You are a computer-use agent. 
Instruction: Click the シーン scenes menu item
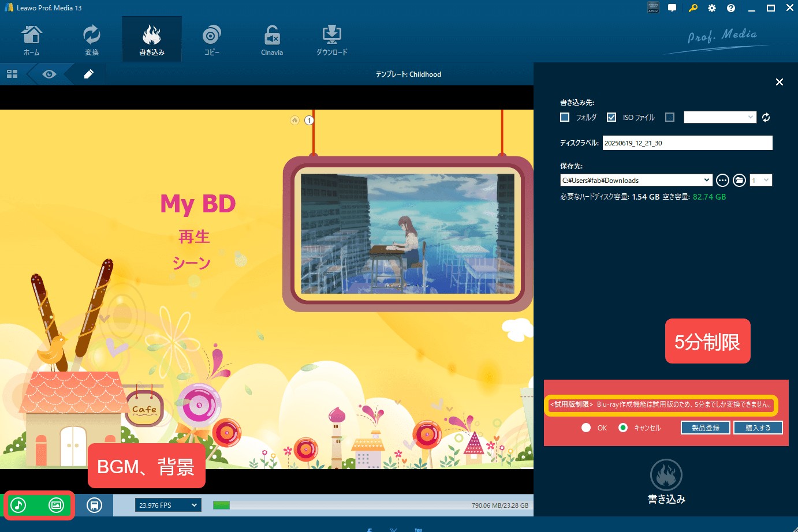point(192,263)
